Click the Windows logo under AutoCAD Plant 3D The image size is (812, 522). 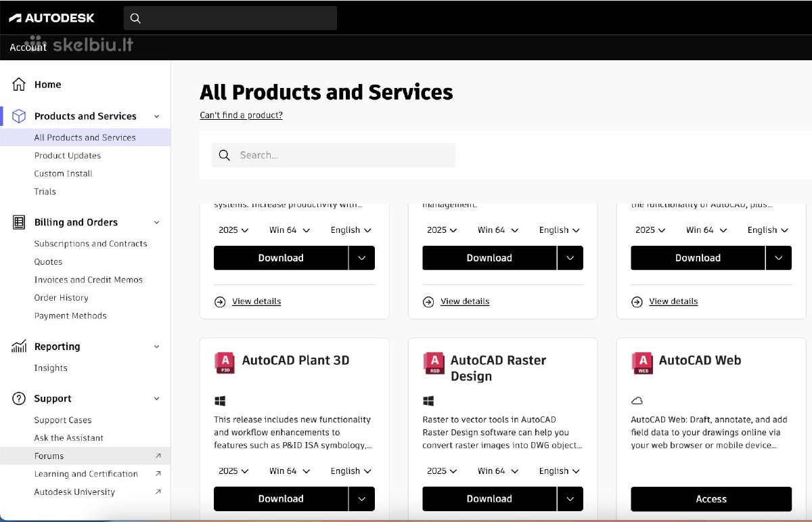tap(220, 401)
